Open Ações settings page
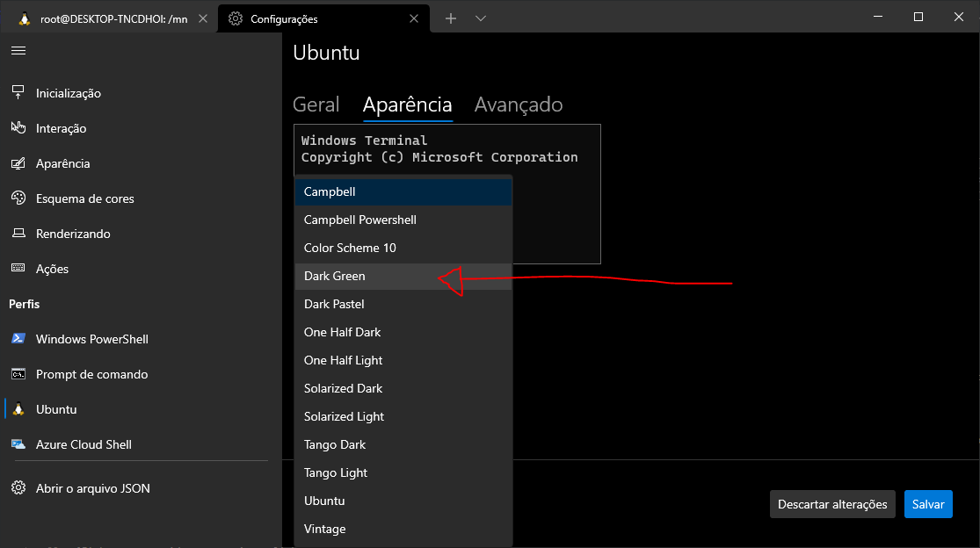This screenshot has height=548, width=980. point(141,269)
